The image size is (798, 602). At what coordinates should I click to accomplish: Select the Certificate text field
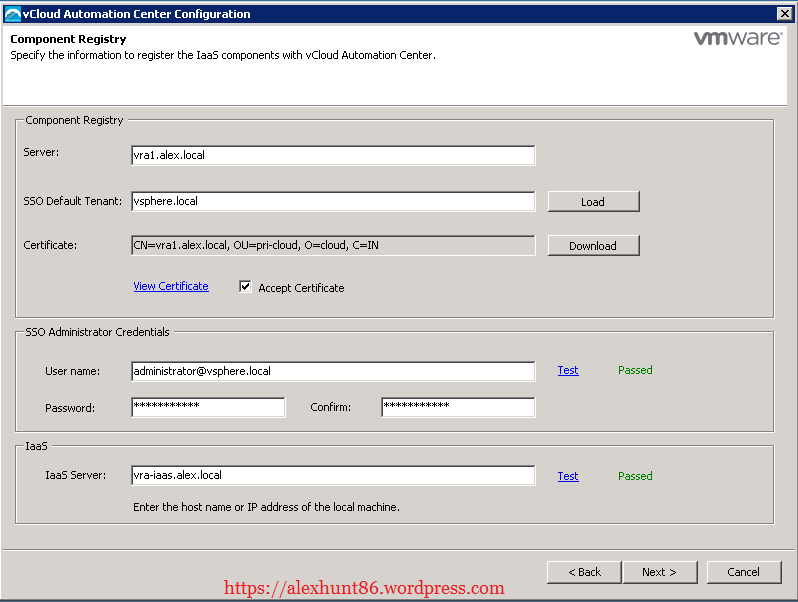333,245
